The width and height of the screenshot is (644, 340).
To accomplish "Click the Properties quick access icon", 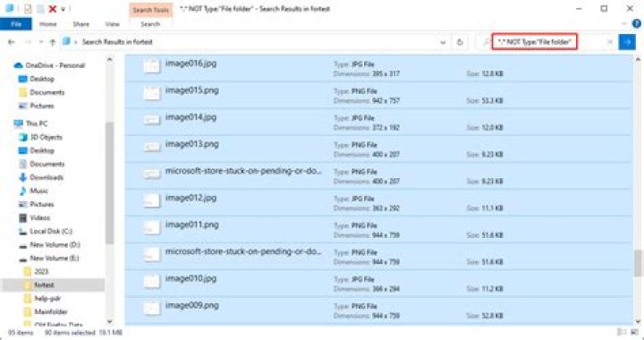I will [27, 9].
